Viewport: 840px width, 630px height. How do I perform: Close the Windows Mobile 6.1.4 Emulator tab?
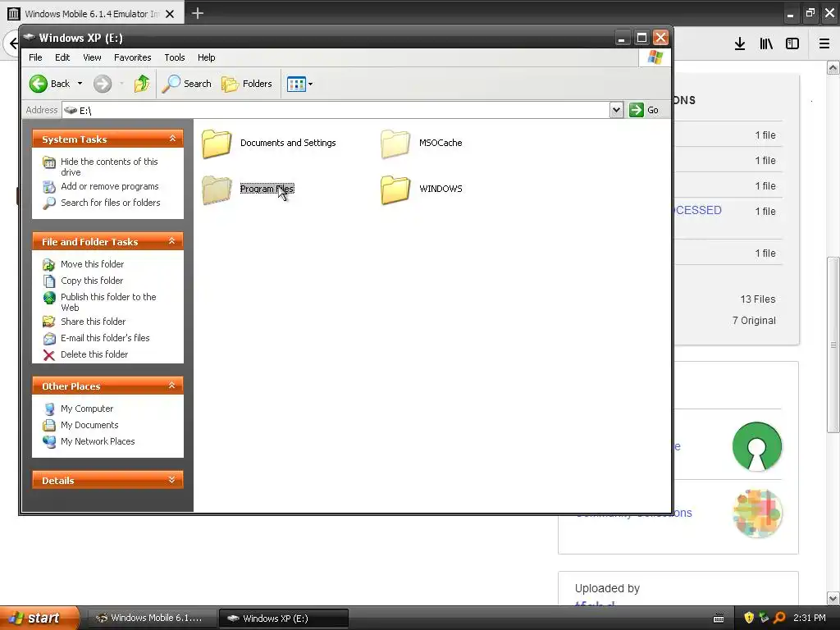(170, 14)
